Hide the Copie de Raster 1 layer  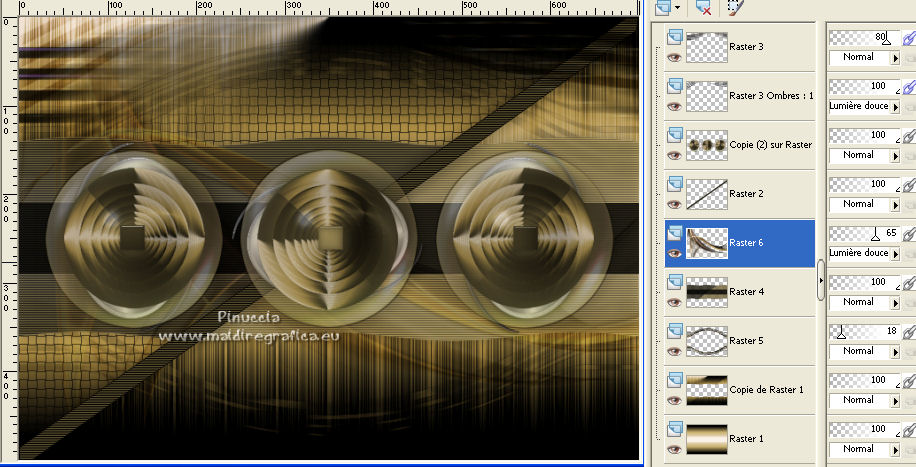pyautogui.click(x=675, y=401)
